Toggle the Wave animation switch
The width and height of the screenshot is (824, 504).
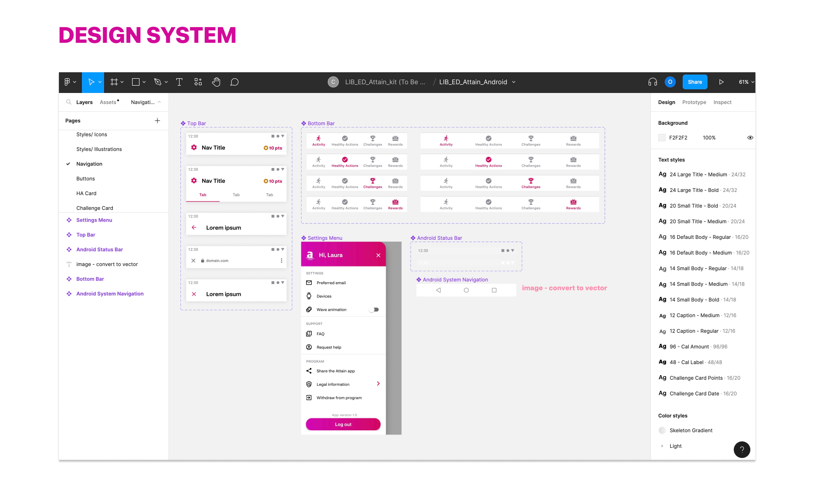pos(375,310)
